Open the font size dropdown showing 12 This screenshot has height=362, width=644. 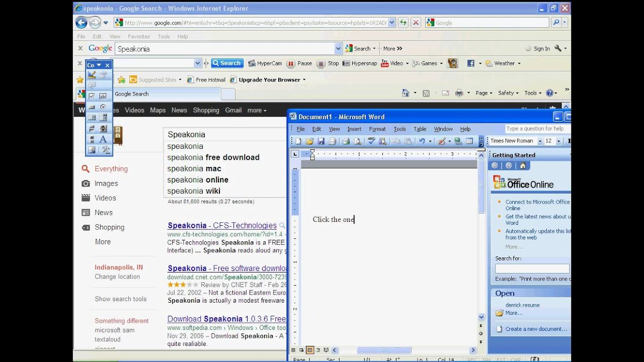pos(558,141)
